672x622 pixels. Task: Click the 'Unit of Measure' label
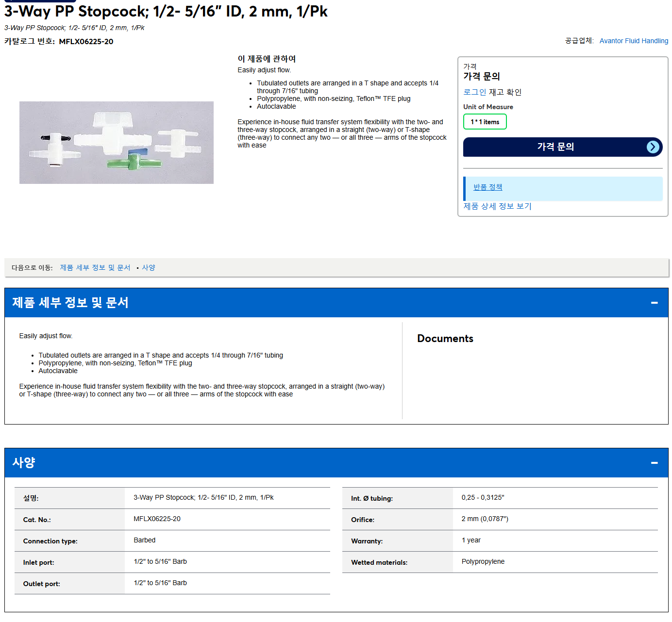pyautogui.click(x=488, y=107)
